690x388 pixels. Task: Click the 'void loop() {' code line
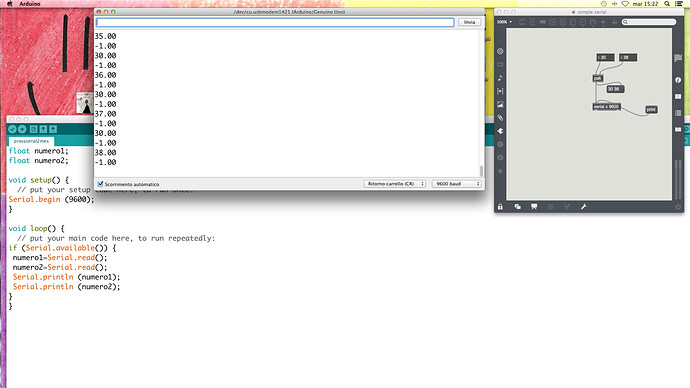pos(37,228)
